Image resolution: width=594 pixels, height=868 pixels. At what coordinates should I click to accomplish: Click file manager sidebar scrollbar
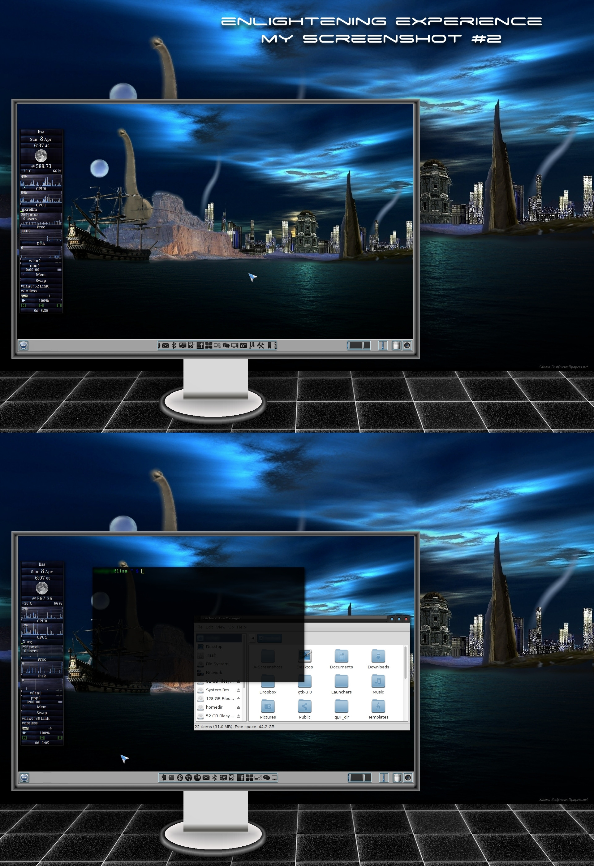[x=244, y=661]
